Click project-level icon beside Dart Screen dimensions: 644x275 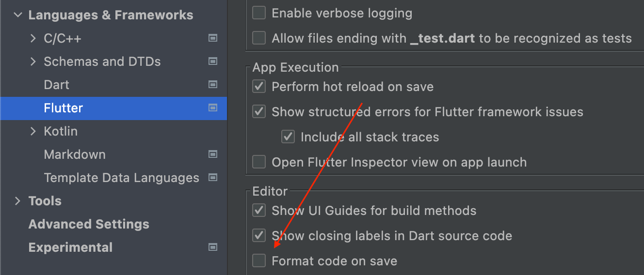pyautogui.click(x=212, y=85)
